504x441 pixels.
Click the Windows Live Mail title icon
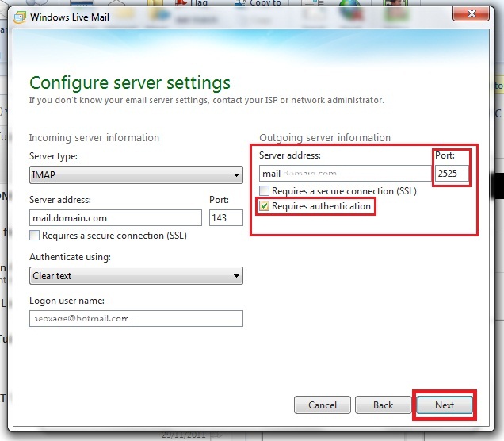pyautogui.click(x=20, y=17)
